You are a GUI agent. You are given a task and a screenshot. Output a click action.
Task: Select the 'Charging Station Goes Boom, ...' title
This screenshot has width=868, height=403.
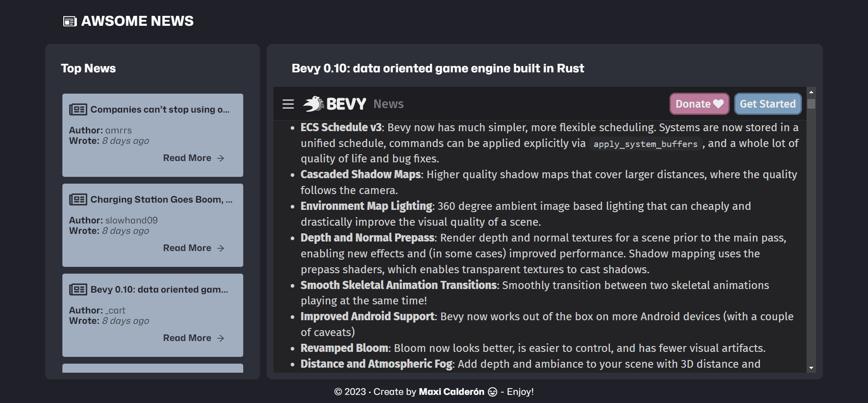(161, 199)
